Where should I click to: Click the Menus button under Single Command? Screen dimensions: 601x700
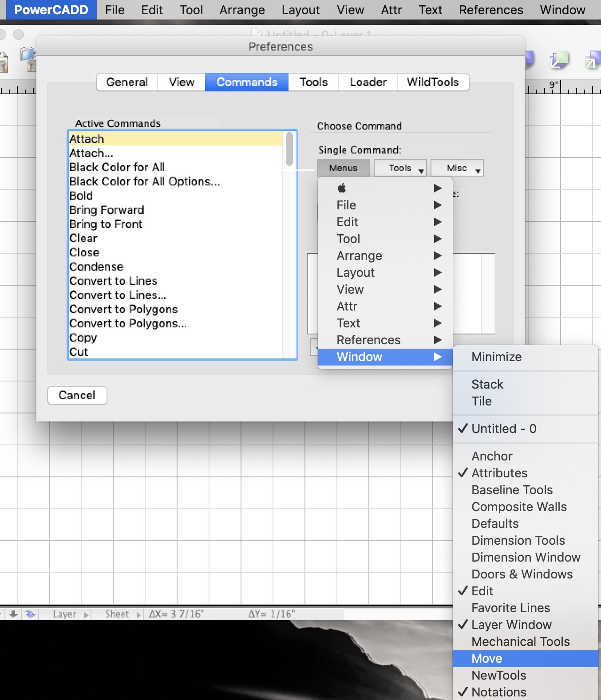pyautogui.click(x=344, y=168)
